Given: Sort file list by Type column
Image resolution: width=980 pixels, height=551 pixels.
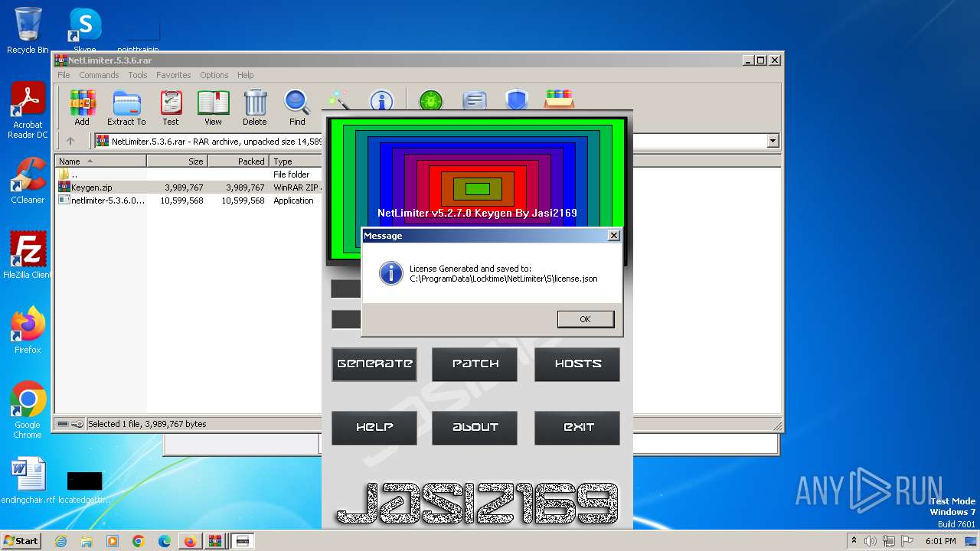Looking at the screenshot, I should coord(296,161).
